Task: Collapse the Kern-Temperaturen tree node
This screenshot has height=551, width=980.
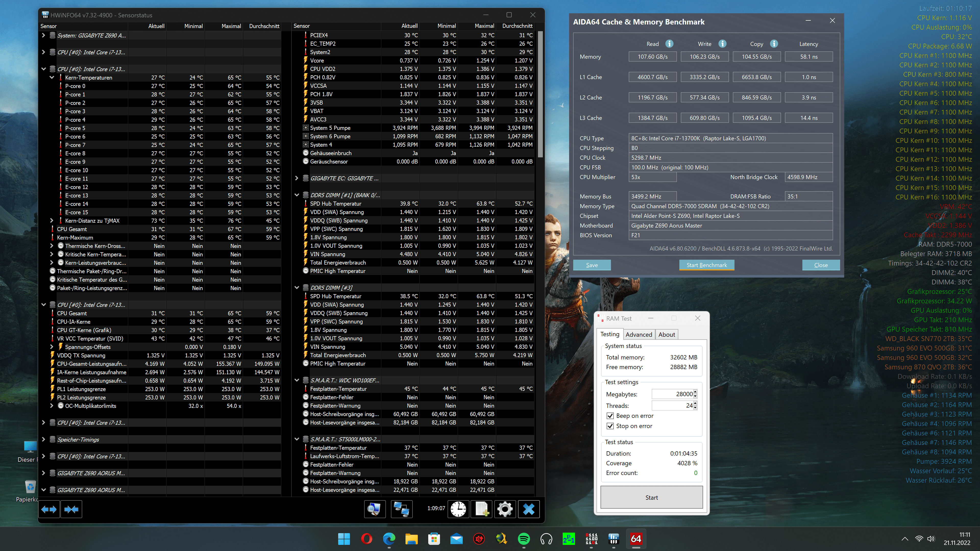Action: [52, 78]
